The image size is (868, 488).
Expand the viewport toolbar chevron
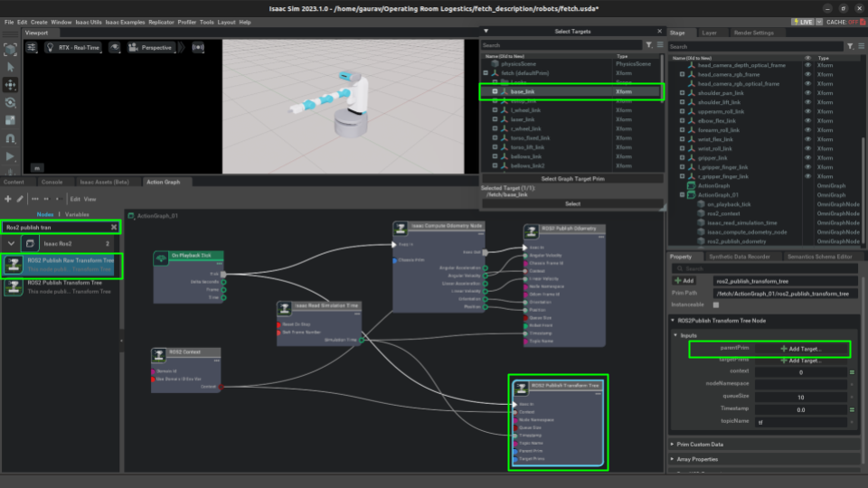pos(181,48)
